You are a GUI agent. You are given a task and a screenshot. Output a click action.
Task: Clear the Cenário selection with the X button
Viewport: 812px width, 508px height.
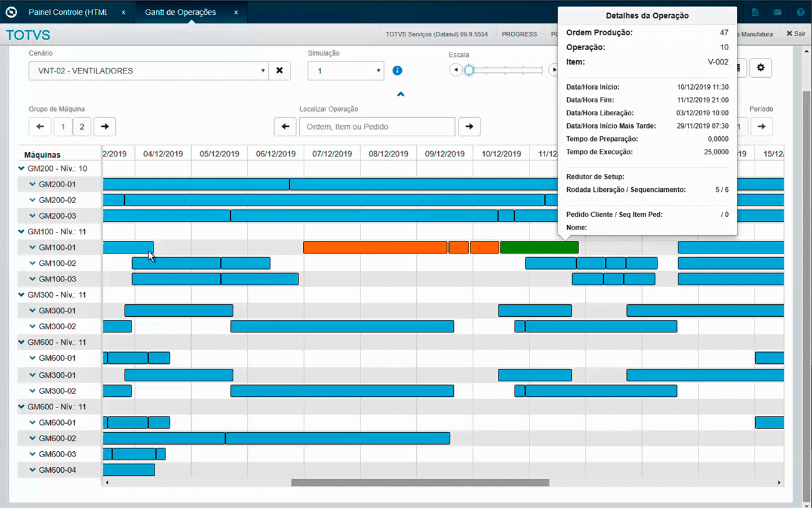(279, 71)
